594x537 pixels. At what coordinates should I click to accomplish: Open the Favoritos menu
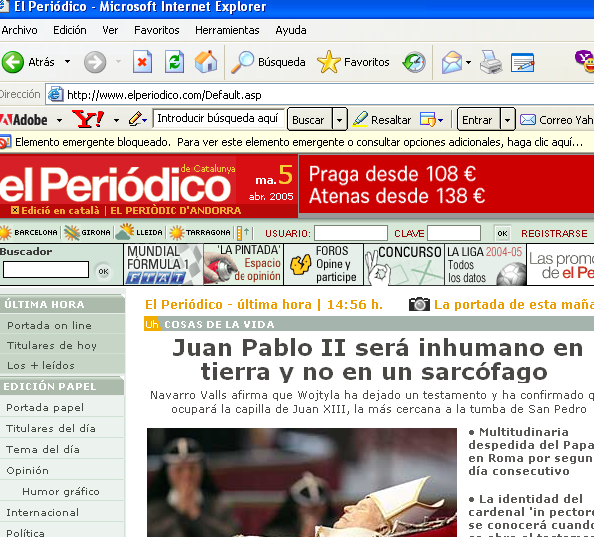click(x=156, y=30)
